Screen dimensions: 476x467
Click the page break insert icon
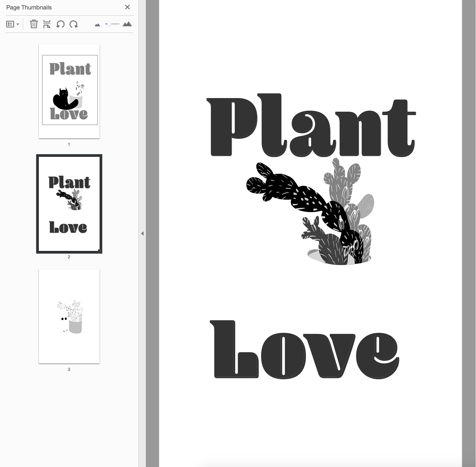[x=47, y=24]
